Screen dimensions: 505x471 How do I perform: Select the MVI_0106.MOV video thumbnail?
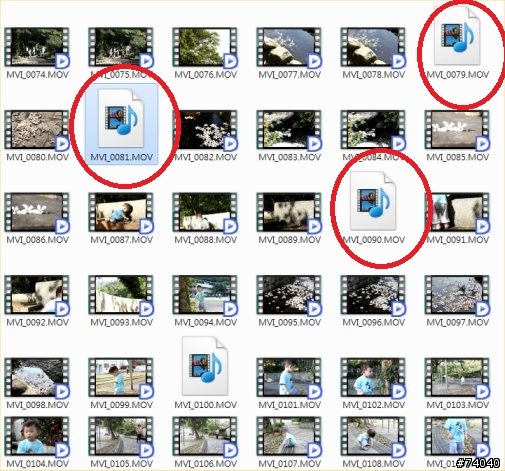click(205, 437)
